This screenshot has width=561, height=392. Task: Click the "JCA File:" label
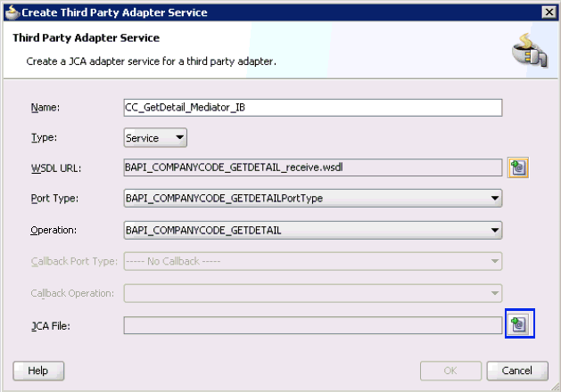pos(50,326)
